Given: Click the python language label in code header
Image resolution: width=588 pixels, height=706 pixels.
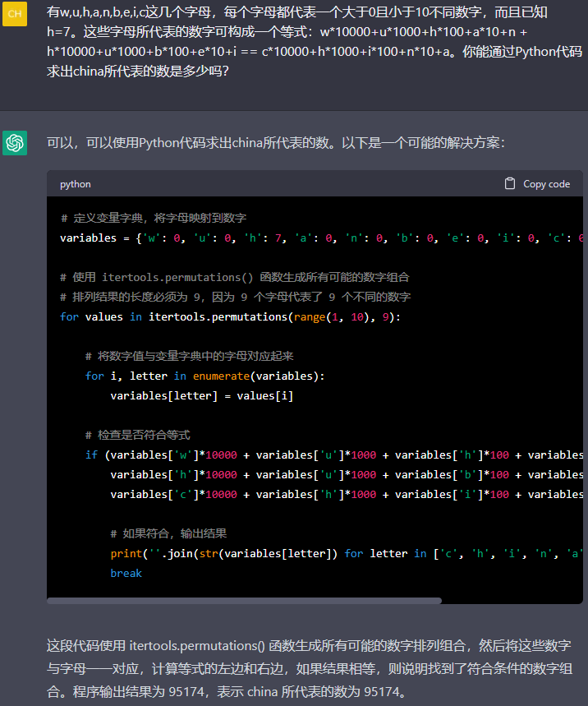Looking at the screenshot, I should [x=76, y=184].
